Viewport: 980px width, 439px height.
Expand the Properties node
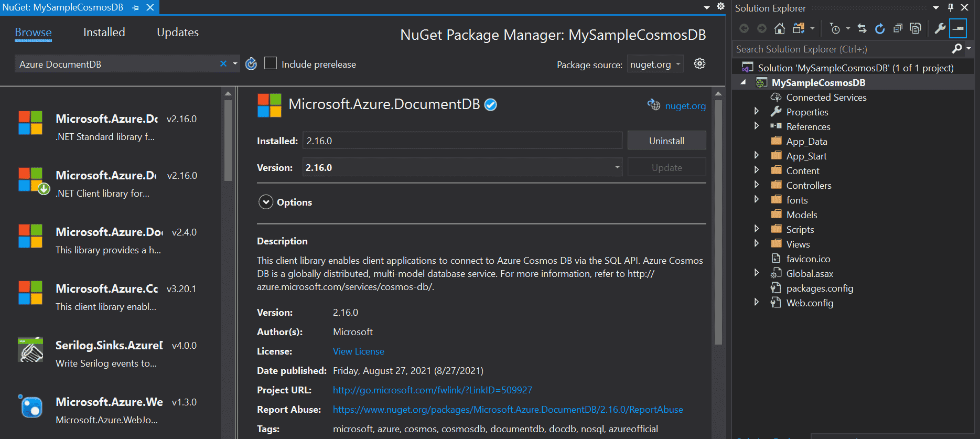click(x=757, y=111)
